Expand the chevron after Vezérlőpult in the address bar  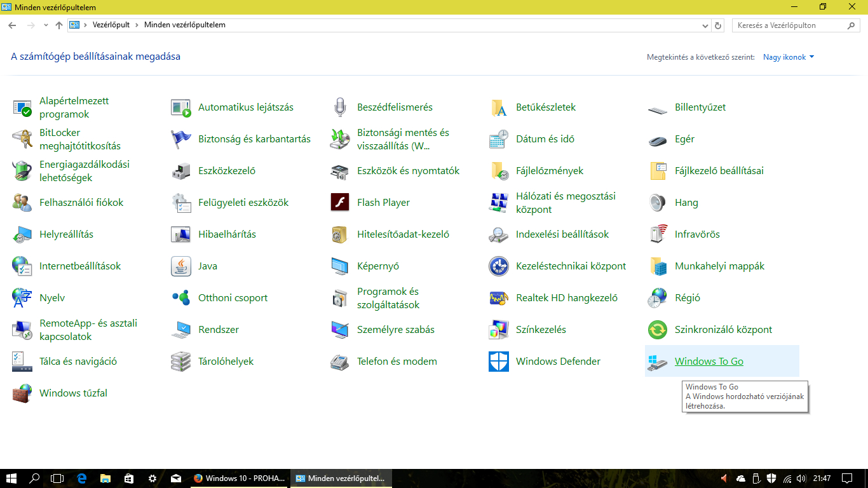click(x=138, y=25)
